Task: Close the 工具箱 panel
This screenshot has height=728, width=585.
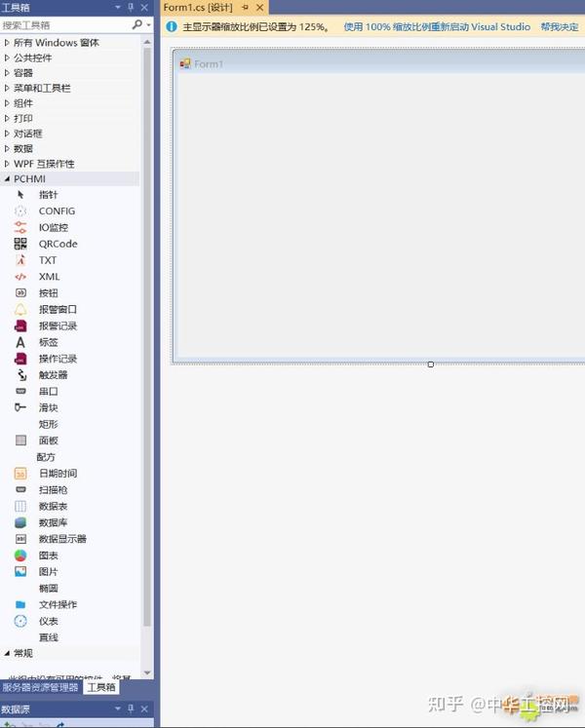Action: (144, 8)
